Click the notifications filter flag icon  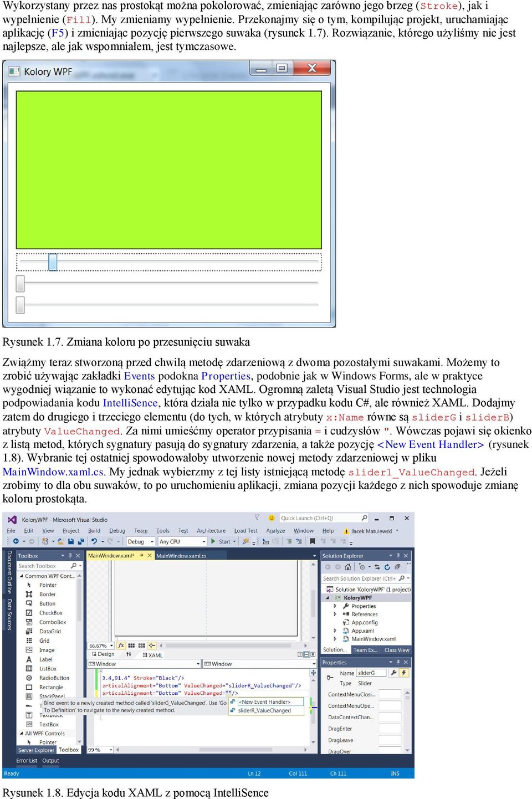click(x=256, y=518)
